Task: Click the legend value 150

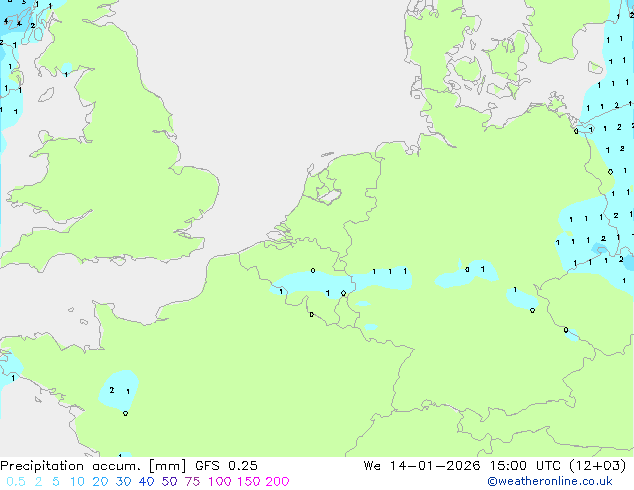Action: point(248,482)
